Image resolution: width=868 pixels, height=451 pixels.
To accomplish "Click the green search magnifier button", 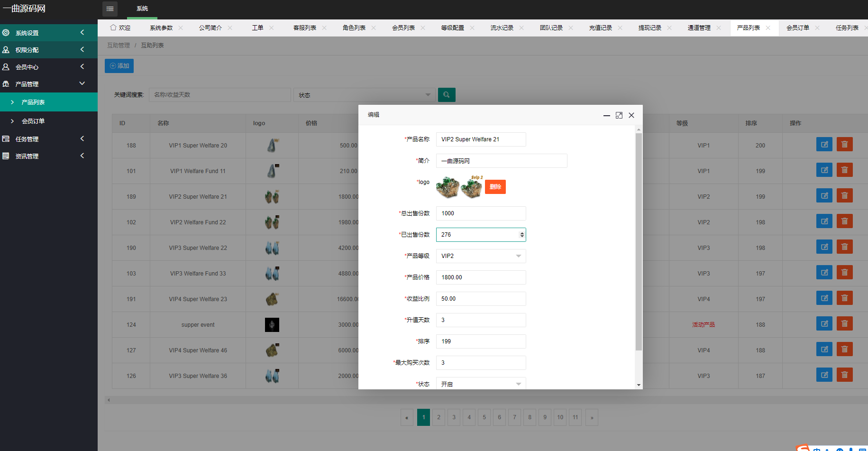I will tap(446, 95).
